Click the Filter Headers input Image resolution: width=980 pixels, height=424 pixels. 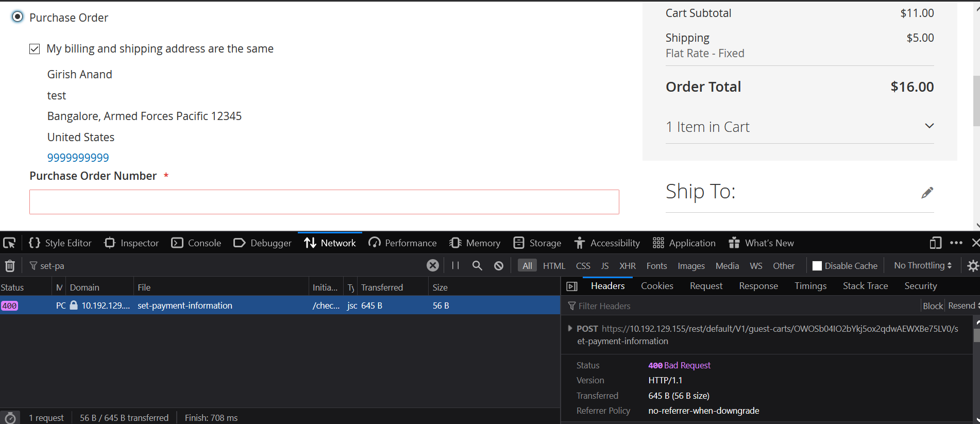742,306
